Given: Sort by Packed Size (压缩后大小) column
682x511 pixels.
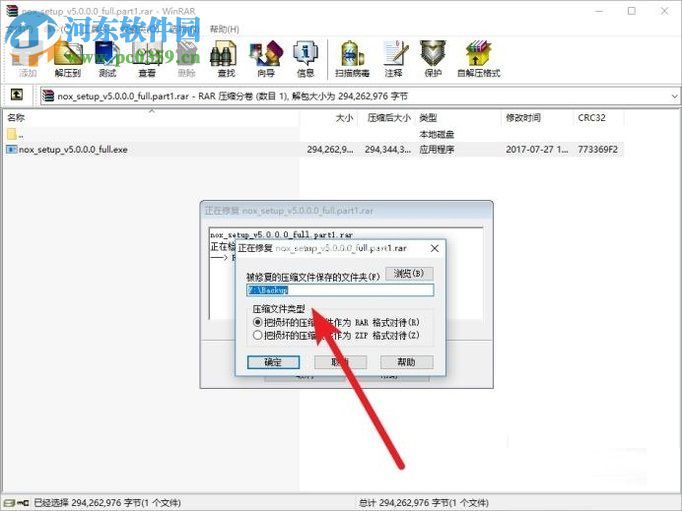Looking at the screenshot, I should [387, 117].
